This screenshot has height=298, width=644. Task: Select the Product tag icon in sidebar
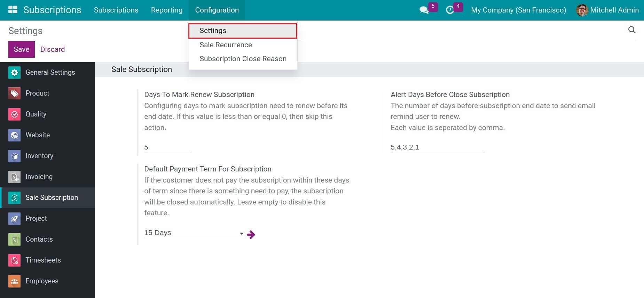(x=14, y=94)
